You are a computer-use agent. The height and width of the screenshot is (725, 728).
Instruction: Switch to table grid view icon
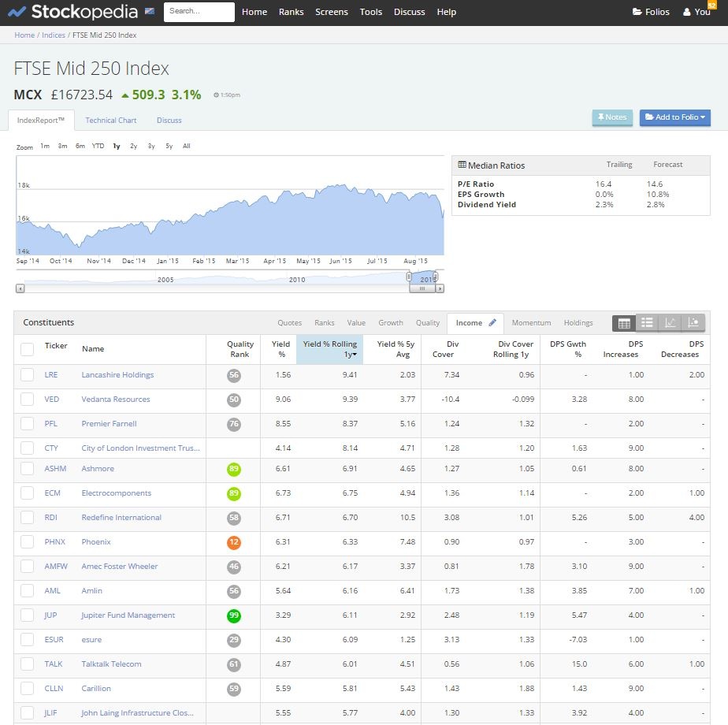[x=624, y=323]
